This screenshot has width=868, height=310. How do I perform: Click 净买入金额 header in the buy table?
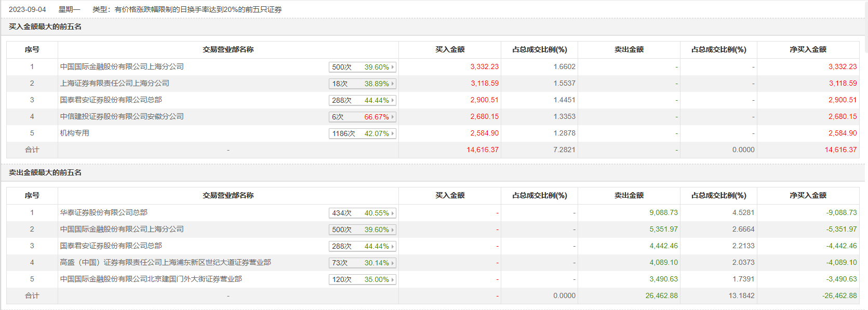[808, 49]
